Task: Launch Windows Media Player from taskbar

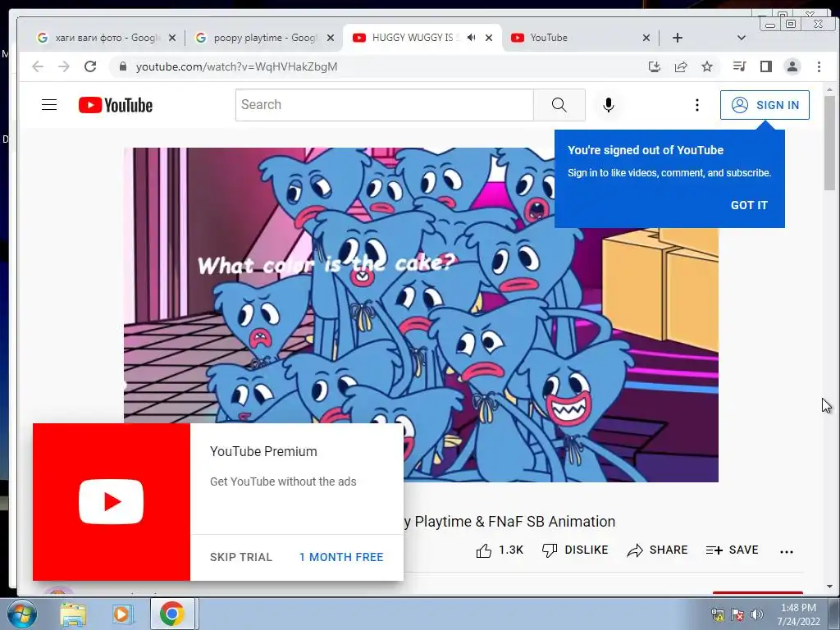Action: (122, 614)
